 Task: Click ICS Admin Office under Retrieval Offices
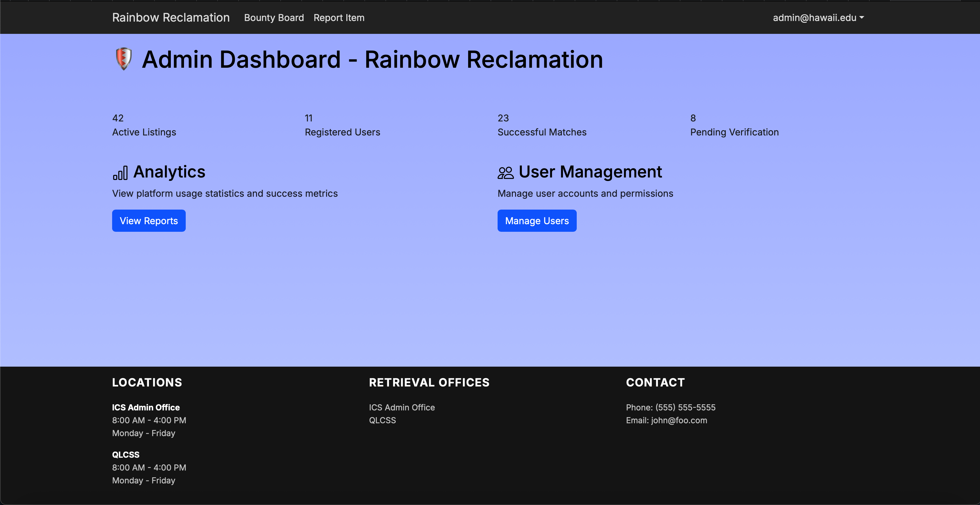pos(402,407)
